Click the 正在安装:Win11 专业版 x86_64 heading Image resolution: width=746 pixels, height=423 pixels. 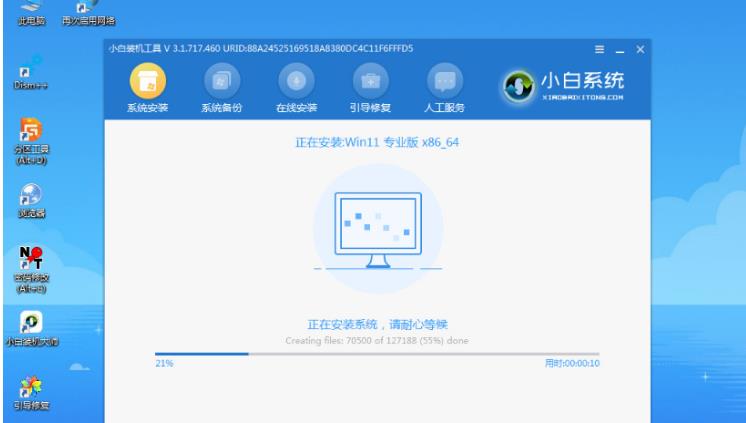[x=377, y=142]
